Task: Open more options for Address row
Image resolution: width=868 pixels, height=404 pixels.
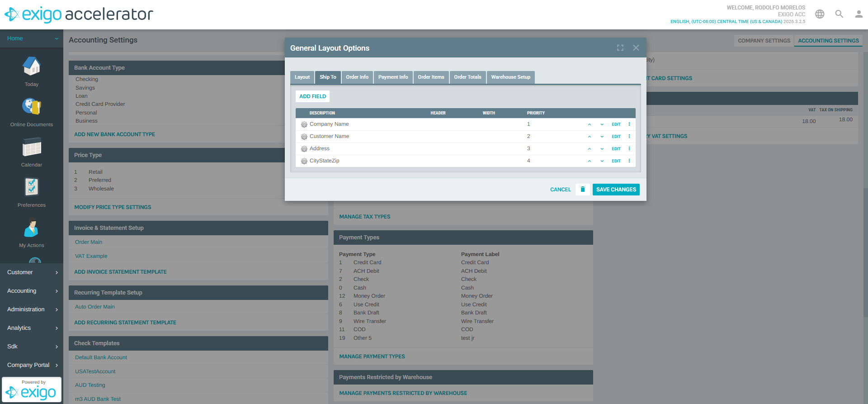Action: (629, 148)
